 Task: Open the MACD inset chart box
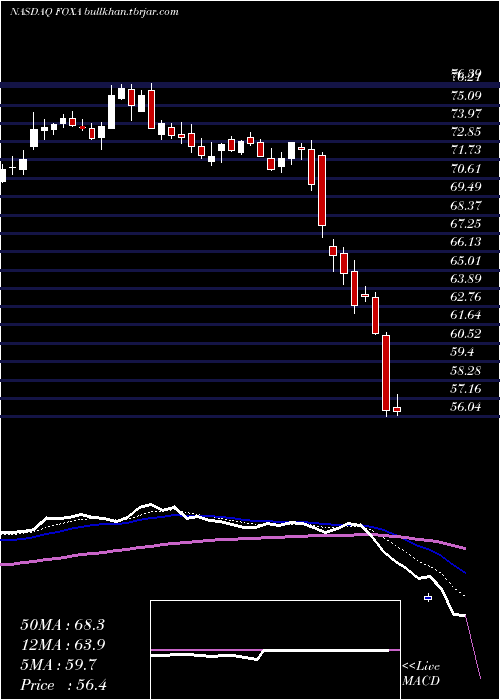(275, 650)
